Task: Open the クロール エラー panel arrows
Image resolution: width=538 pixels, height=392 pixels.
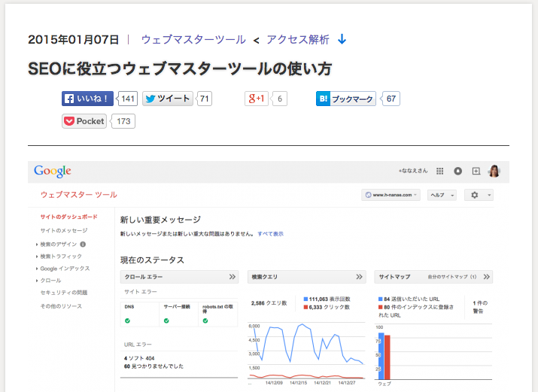Action: tap(233, 277)
